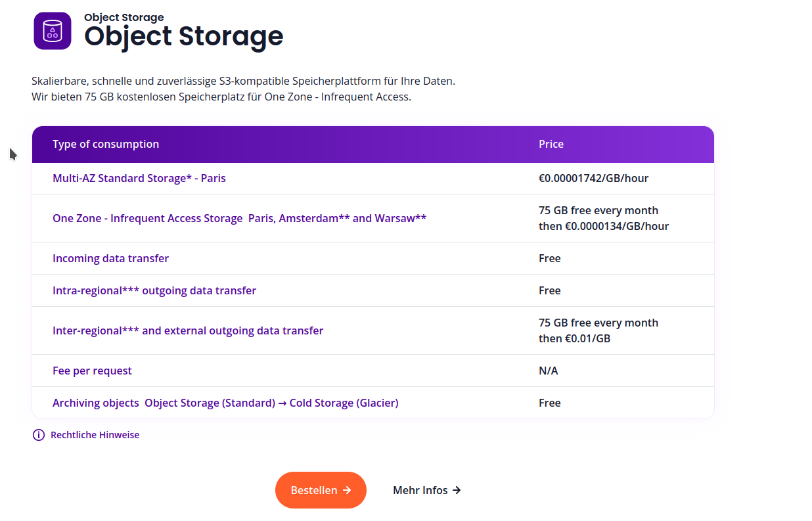Screen dimensions: 812x521
Task: Click the €0.00001742/GB/hour price value
Action: [593, 178]
